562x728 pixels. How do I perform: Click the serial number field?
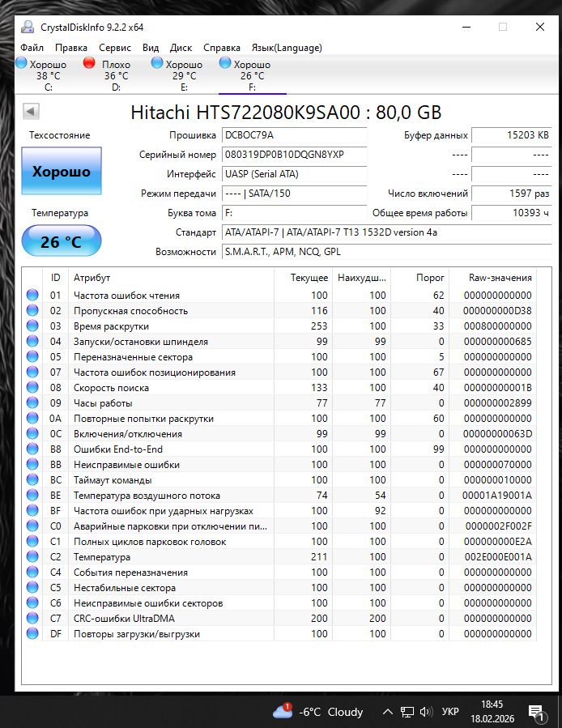tap(295, 155)
